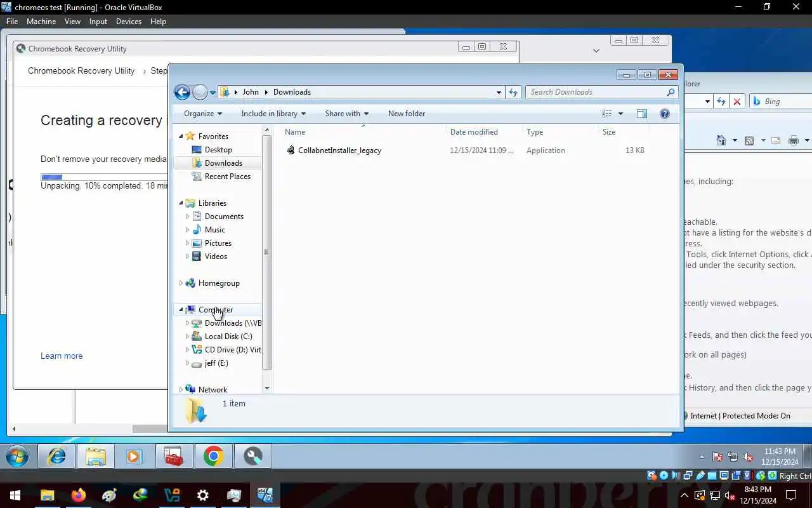
Task: Click the VirtualBox optical disk status icon
Action: 664,476
